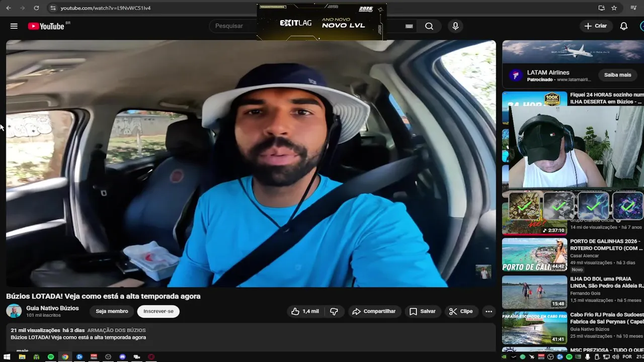Switch to Chrome in the taskbar
Image resolution: width=644 pixels, height=362 pixels.
65,357
